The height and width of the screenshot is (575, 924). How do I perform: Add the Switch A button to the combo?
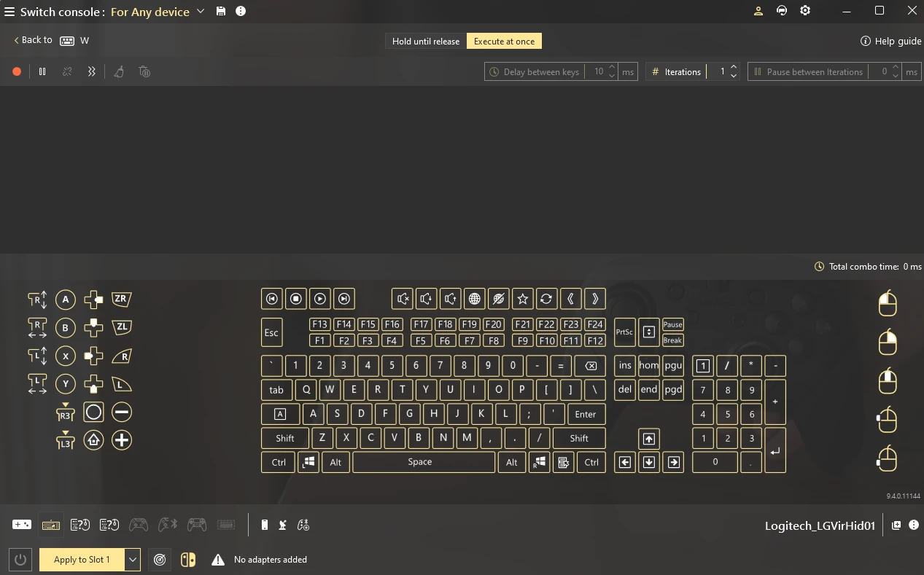coord(66,300)
